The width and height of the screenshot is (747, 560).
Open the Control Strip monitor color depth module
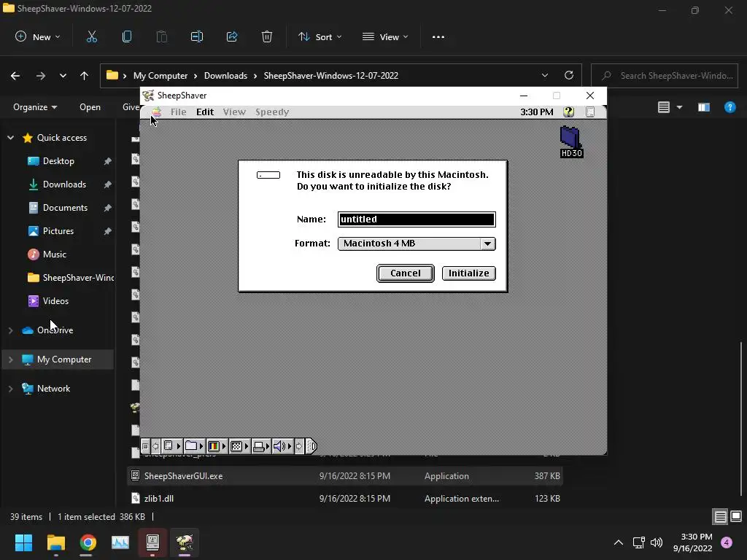tap(217, 446)
